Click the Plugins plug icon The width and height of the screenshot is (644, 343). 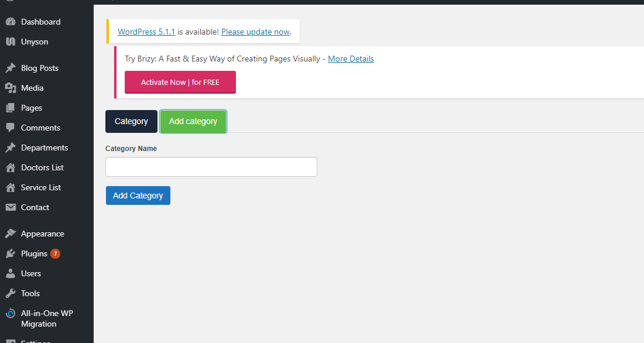(x=11, y=253)
